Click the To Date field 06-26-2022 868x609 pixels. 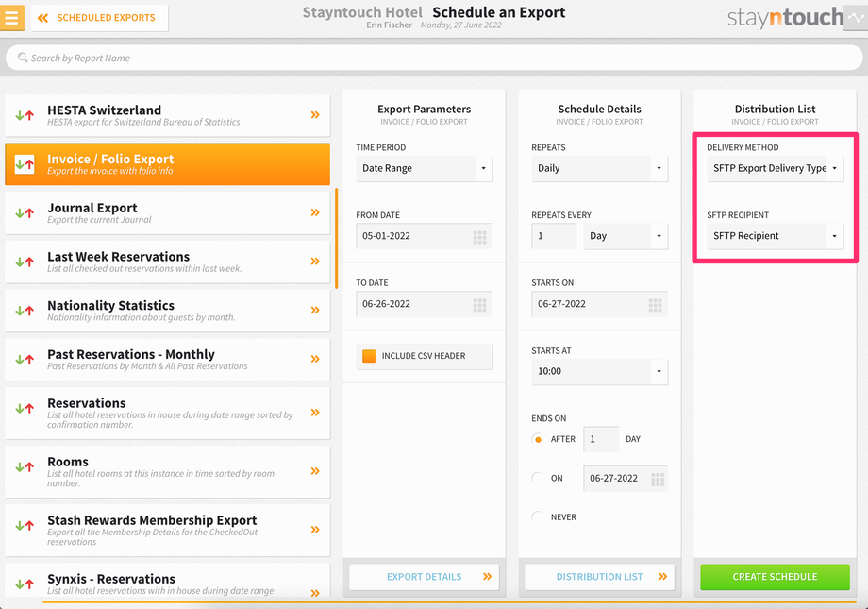pyautogui.click(x=424, y=304)
